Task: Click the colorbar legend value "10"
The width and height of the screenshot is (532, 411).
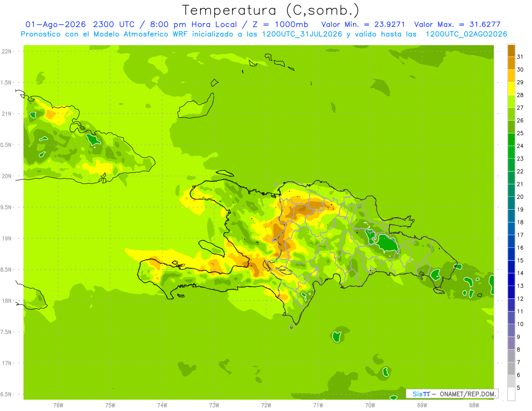Action: tap(520, 324)
